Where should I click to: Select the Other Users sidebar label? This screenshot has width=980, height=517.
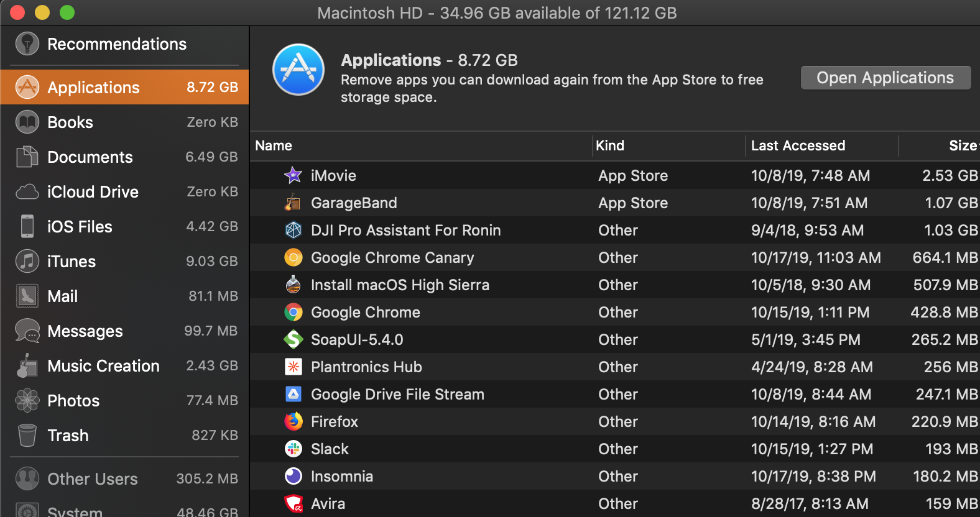(x=93, y=479)
